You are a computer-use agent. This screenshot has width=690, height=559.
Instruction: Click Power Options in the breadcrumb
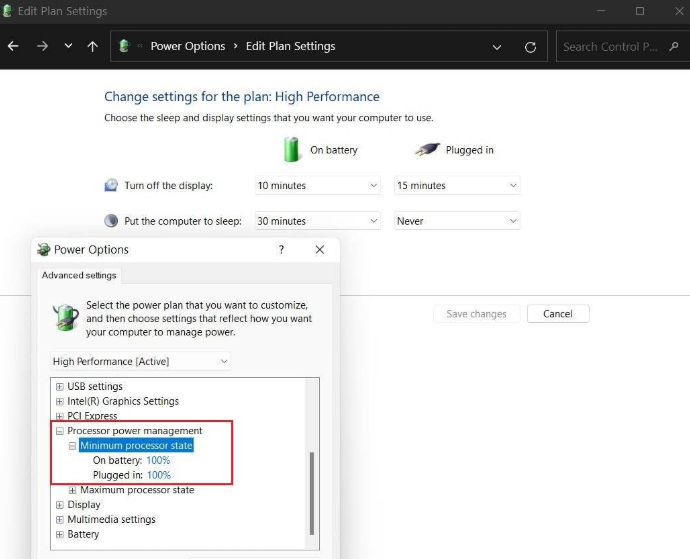[x=187, y=47]
